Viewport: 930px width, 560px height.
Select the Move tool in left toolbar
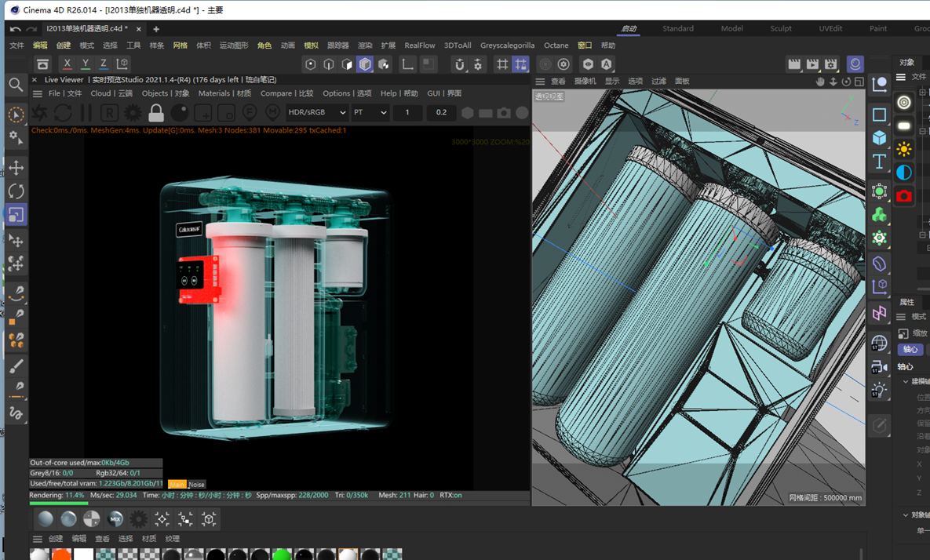click(16, 168)
